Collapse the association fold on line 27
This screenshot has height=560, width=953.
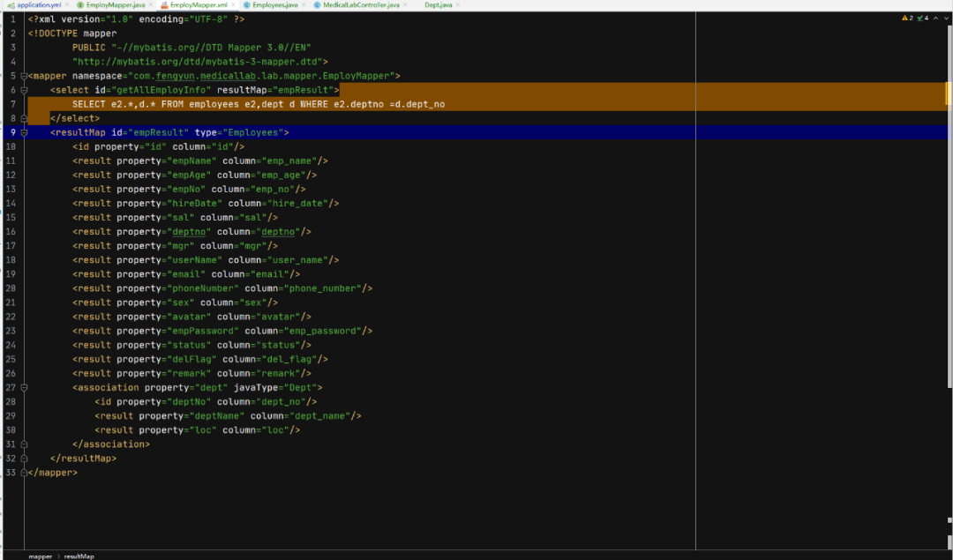click(x=24, y=387)
